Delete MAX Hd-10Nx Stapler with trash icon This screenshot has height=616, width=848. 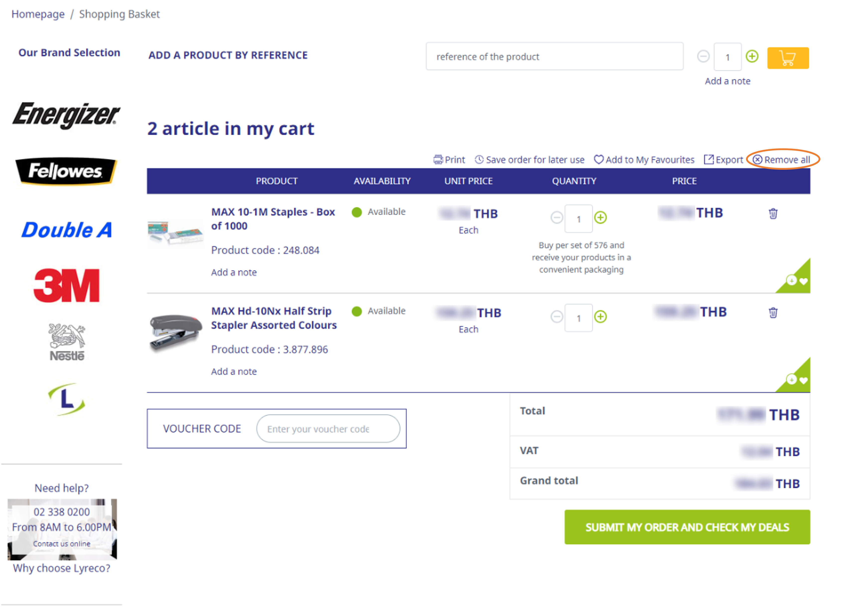pos(773,313)
